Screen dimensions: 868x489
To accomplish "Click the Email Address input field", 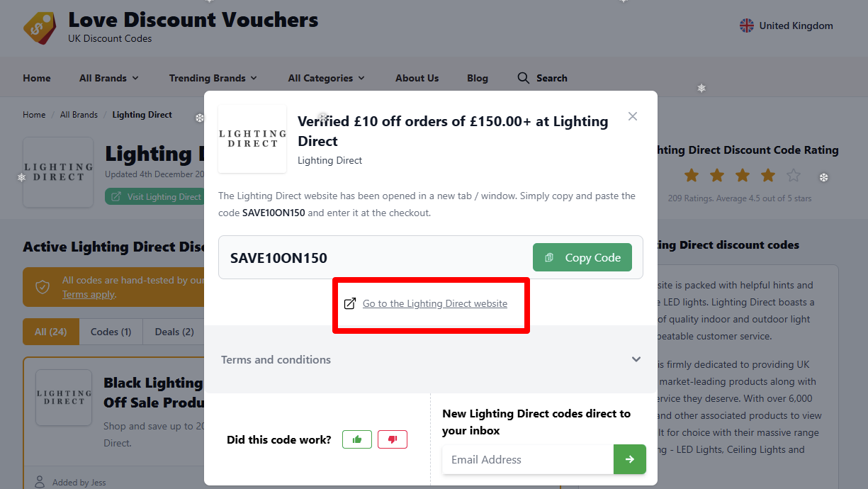I will click(528, 459).
